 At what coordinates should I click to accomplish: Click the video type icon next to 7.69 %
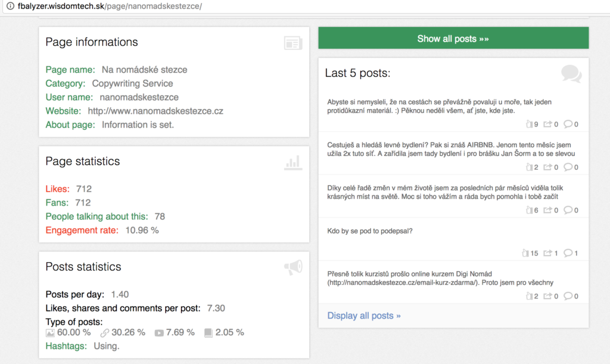coord(159,333)
